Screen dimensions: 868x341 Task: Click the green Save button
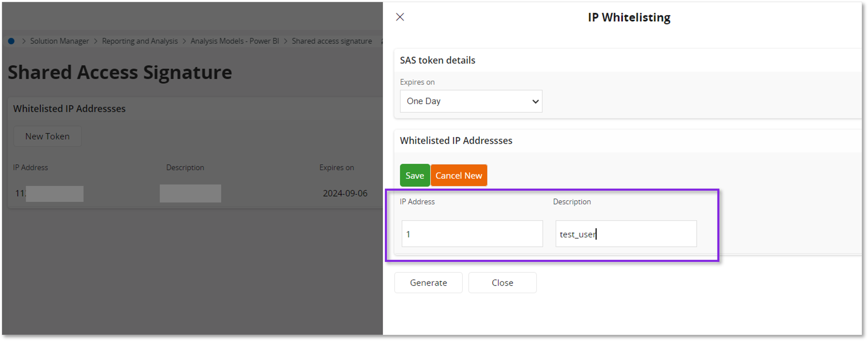pos(415,175)
